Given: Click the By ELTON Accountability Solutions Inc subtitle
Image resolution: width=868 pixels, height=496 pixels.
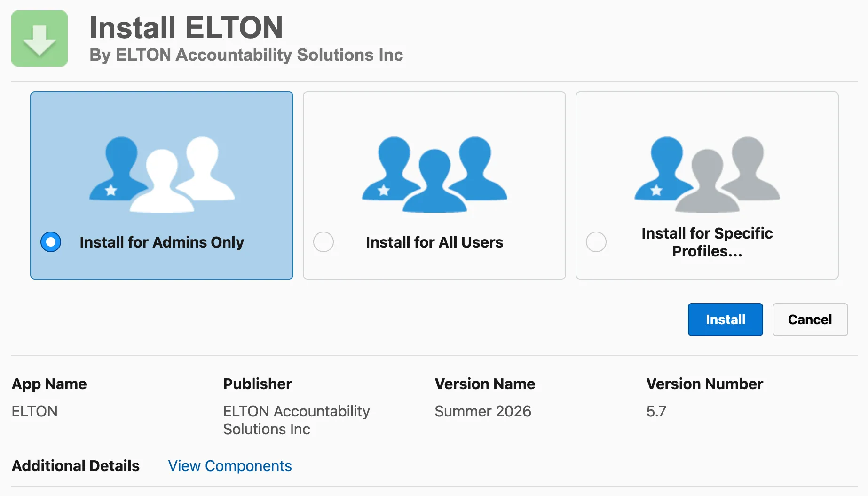Looking at the screenshot, I should (246, 55).
